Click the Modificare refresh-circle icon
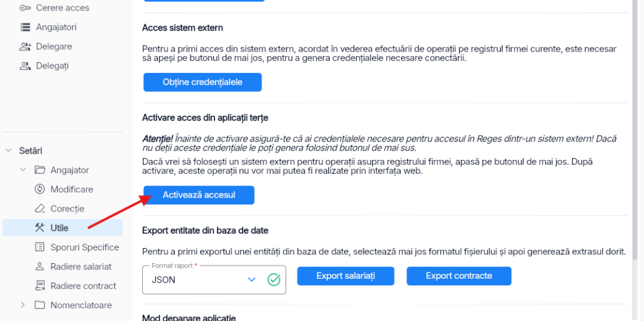 pyautogui.click(x=40, y=189)
